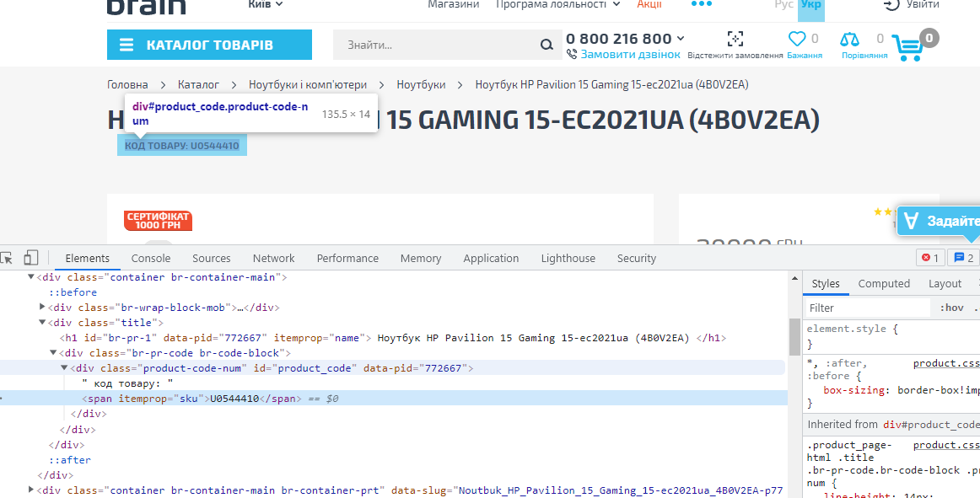The width and height of the screenshot is (980, 498).
Task: Toggle device toolbar in DevTools
Action: [30, 258]
